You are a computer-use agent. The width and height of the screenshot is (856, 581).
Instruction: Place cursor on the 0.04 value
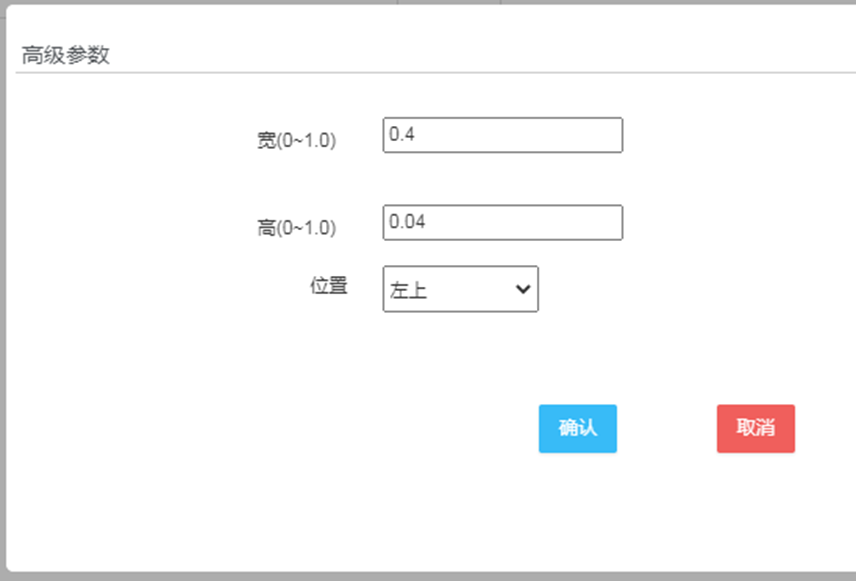[407, 222]
